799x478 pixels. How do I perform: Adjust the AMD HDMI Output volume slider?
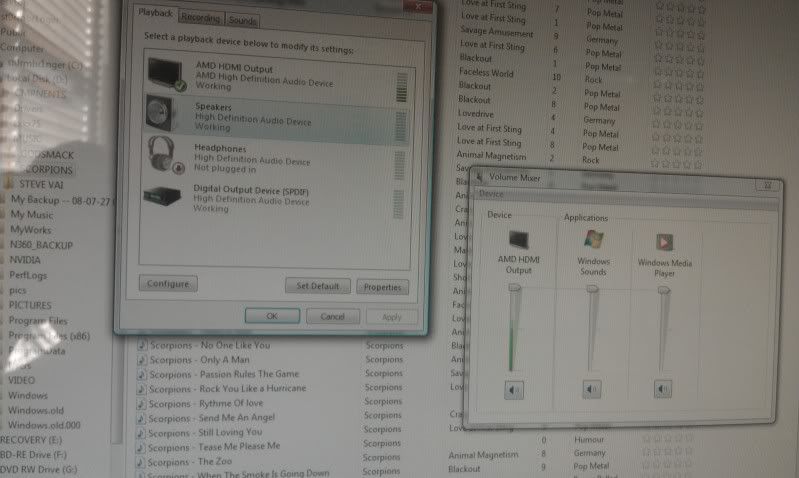[515, 288]
